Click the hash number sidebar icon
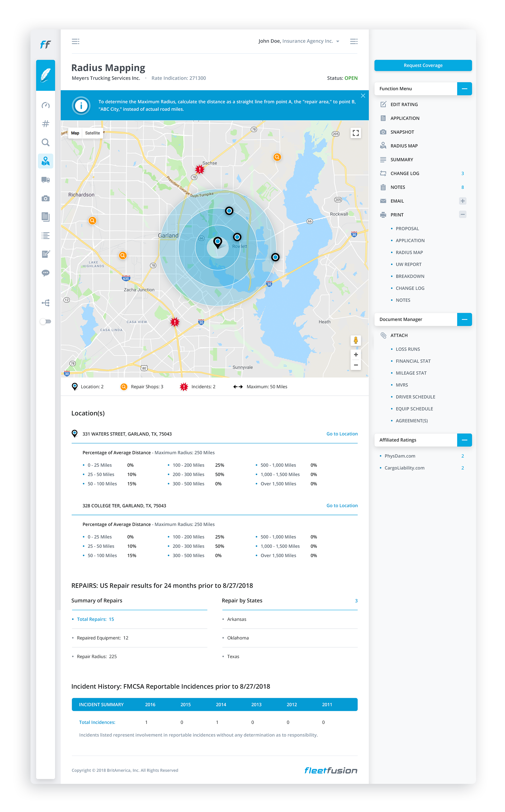 (46, 124)
